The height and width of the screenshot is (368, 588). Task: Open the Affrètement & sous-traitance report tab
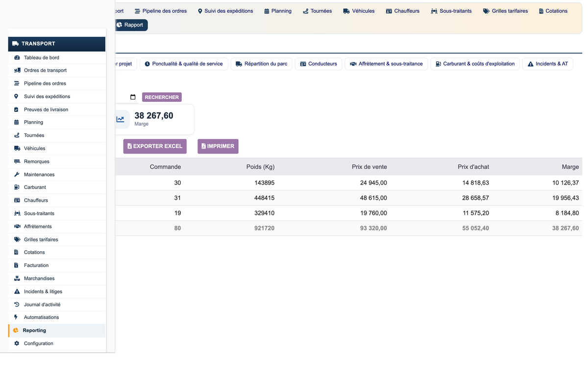[386, 64]
